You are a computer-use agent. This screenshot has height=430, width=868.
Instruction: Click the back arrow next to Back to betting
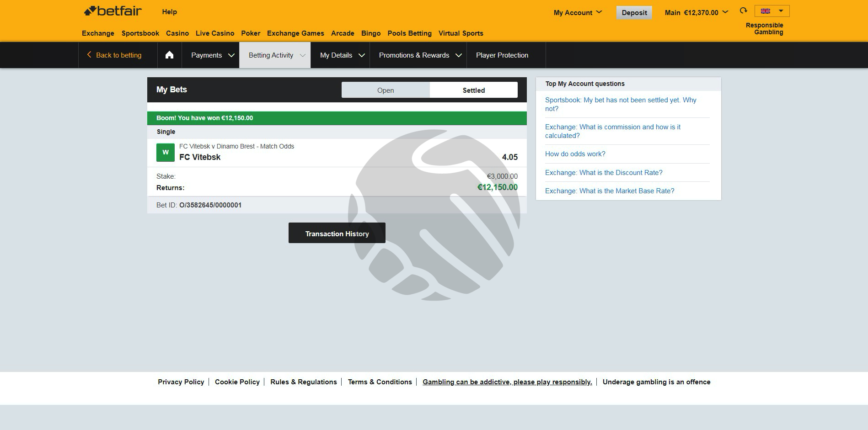click(x=89, y=55)
